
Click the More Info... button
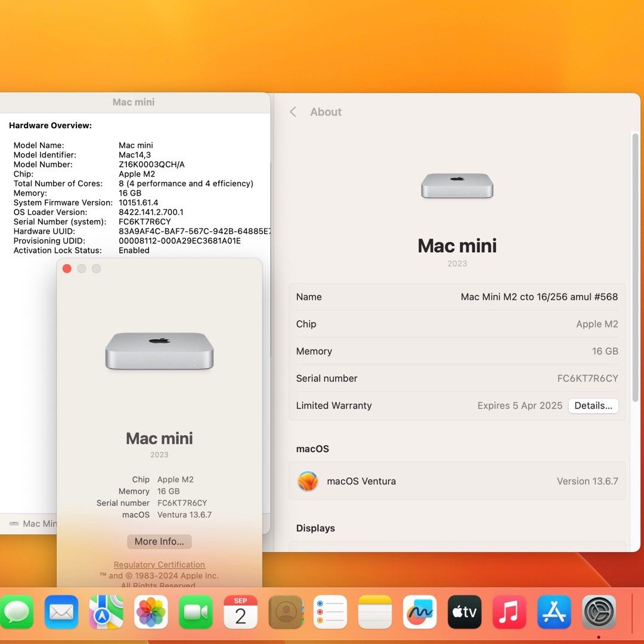click(159, 541)
